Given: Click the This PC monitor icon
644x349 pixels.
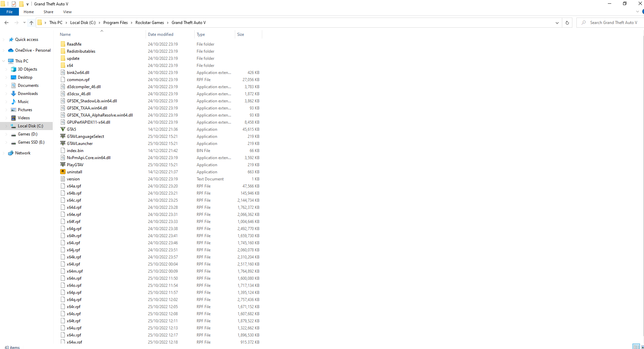Looking at the screenshot, I should [x=11, y=61].
